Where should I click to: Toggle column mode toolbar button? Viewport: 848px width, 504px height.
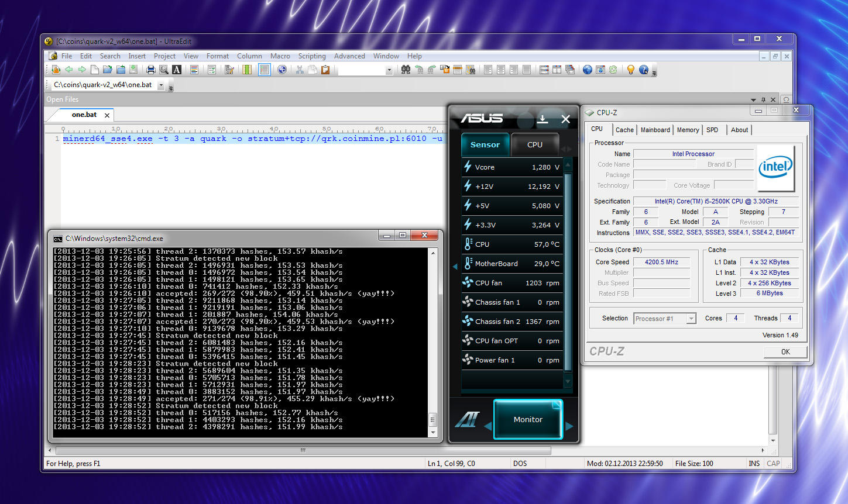(246, 70)
